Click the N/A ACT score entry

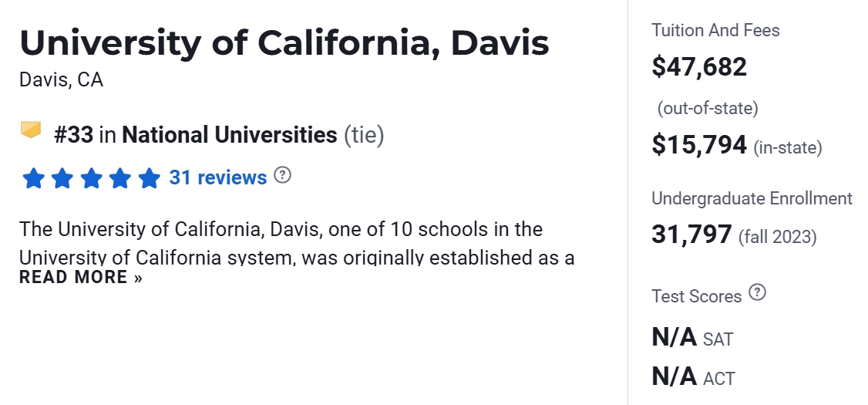click(x=693, y=376)
